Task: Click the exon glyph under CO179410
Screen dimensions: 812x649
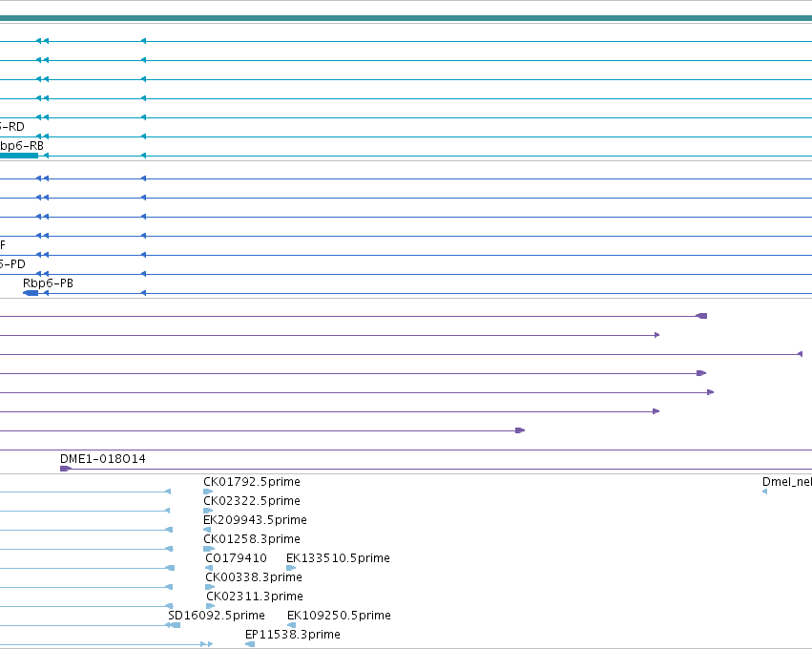Action: click(x=209, y=568)
